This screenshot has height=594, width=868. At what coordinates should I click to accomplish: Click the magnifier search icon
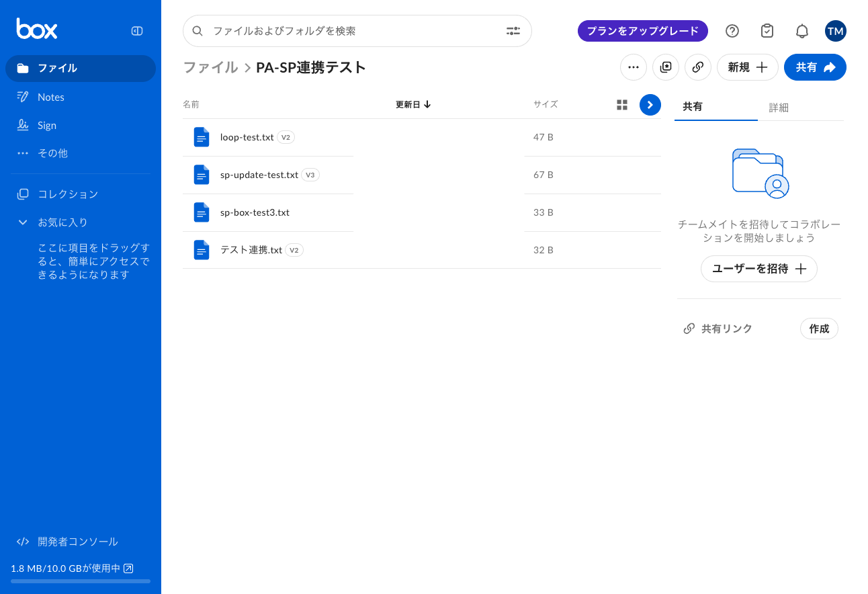click(x=198, y=31)
